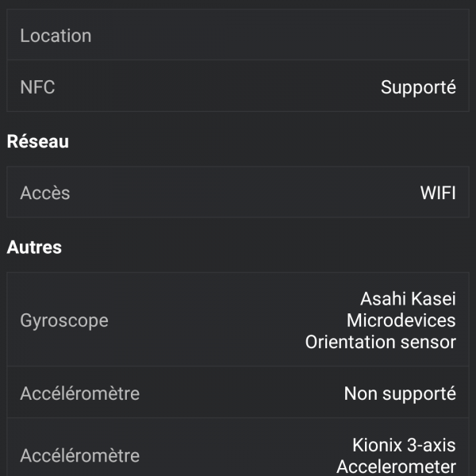Select the Gyroscope label
The height and width of the screenshot is (476, 476).
click(64, 321)
